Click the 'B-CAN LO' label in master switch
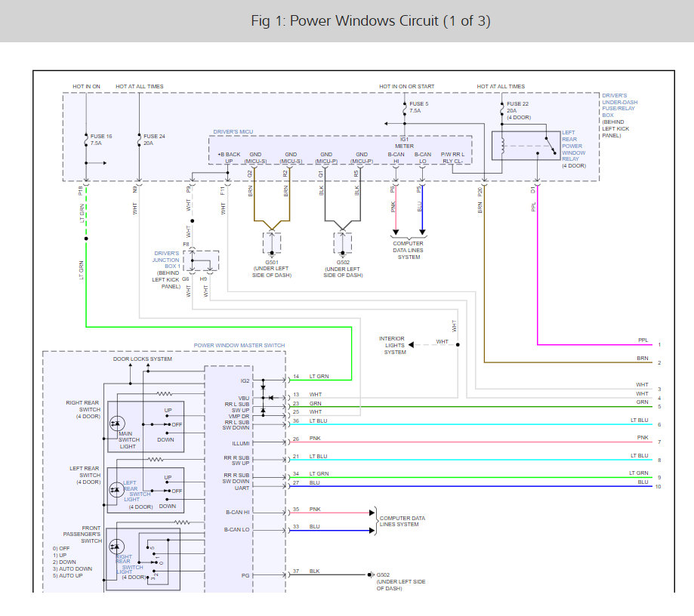Image resolution: width=694 pixels, height=616 pixels. pos(237,530)
